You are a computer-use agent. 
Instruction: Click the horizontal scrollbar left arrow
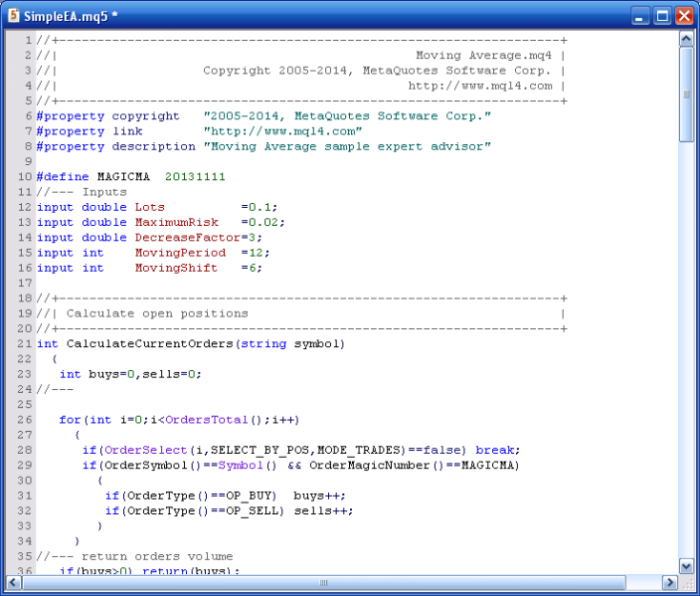[13, 582]
